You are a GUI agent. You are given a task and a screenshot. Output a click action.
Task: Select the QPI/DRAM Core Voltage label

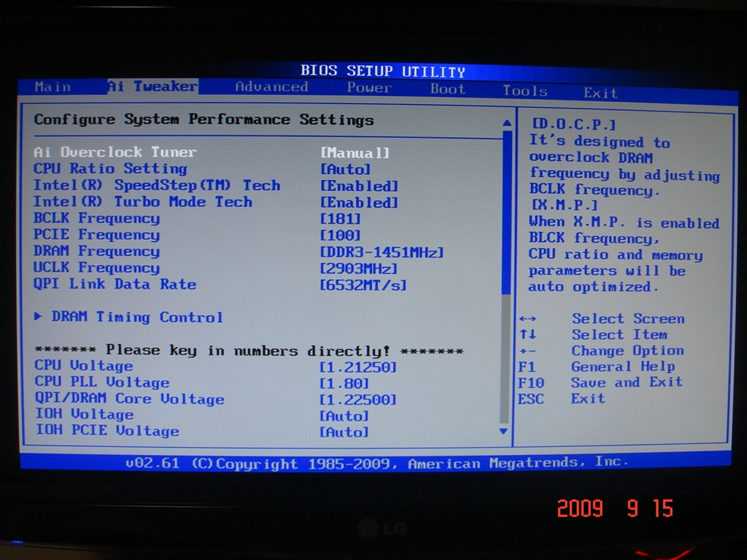pos(130,399)
